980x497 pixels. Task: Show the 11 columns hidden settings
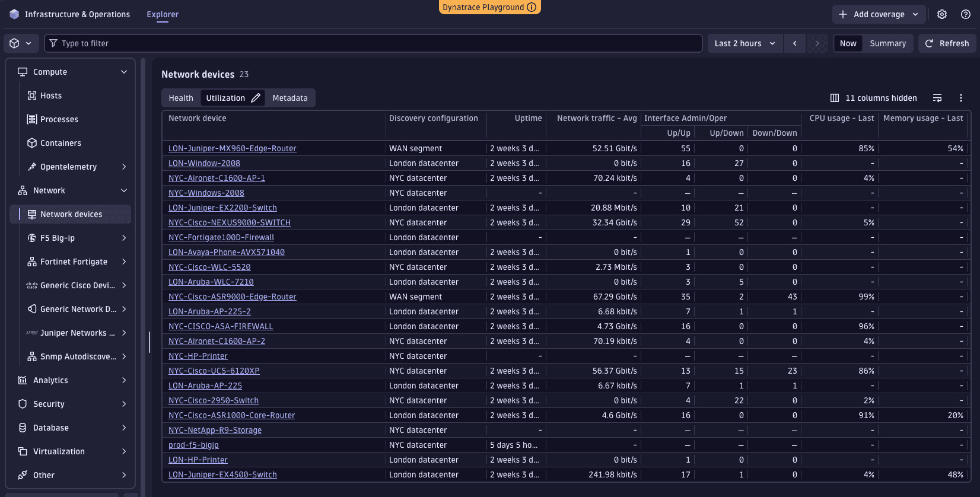[x=873, y=98]
